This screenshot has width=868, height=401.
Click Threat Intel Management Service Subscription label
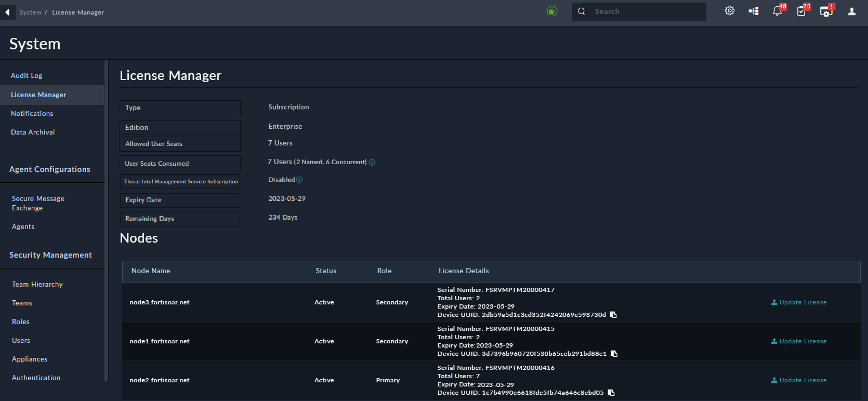tap(180, 182)
